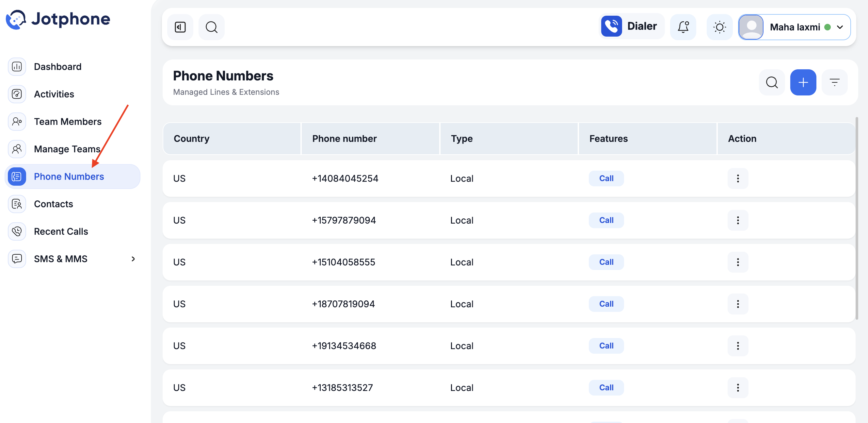868x423 pixels.
Task: Select Phone Numbers in sidebar
Action: click(73, 177)
